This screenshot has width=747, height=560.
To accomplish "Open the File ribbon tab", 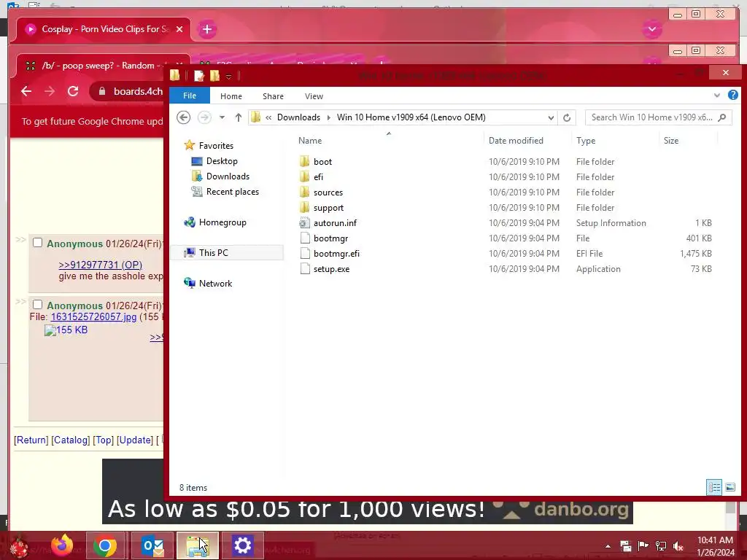I will coord(190,96).
